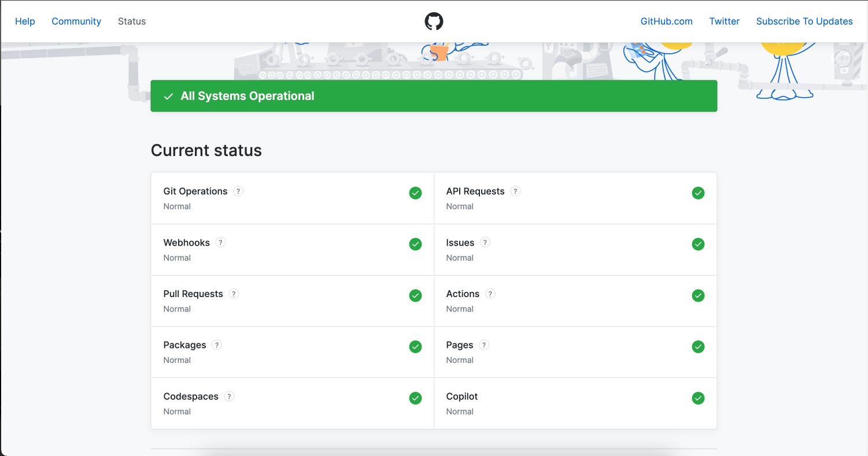868x456 pixels.
Task: Click the green check for API Requests
Action: [x=698, y=193]
